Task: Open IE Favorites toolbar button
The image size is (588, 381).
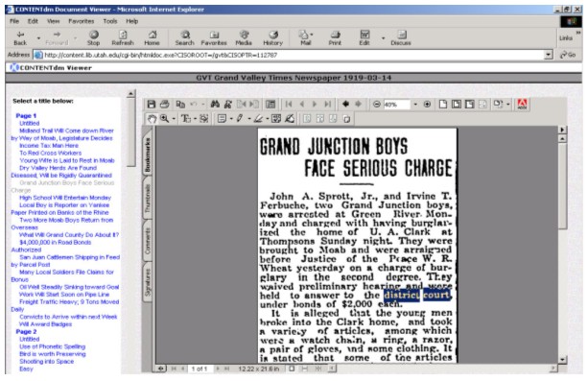Action: (214, 38)
